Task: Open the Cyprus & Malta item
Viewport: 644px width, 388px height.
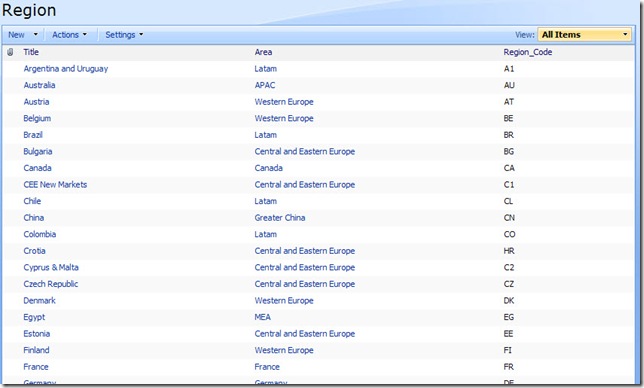Action: pyautogui.click(x=51, y=267)
